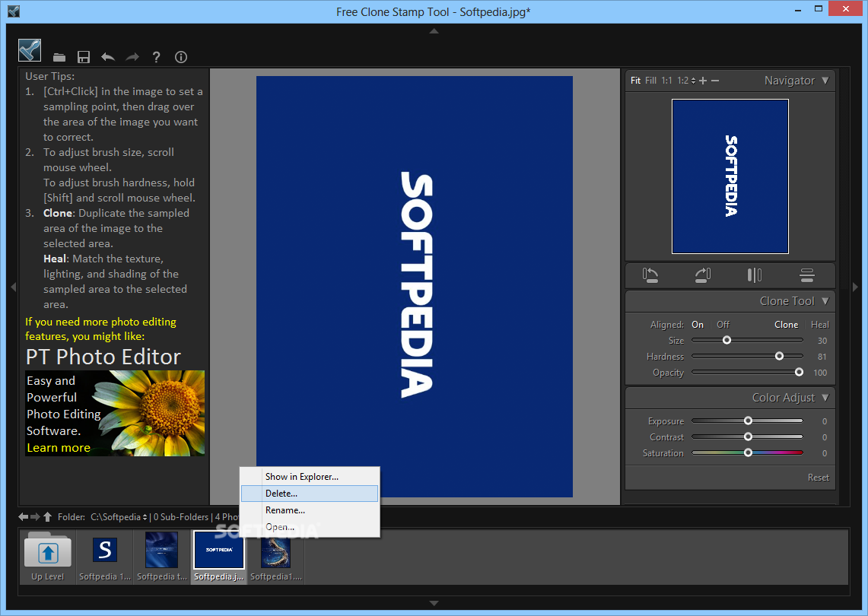This screenshot has width=868, height=616.
Task: Undo the last action
Action: tap(108, 57)
